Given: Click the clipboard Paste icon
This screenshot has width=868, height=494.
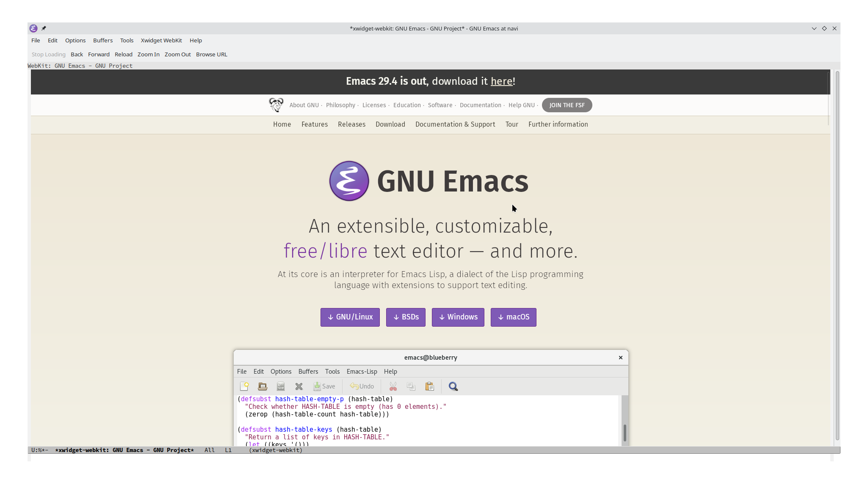Looking at the screenshot, I should [429, 386].
